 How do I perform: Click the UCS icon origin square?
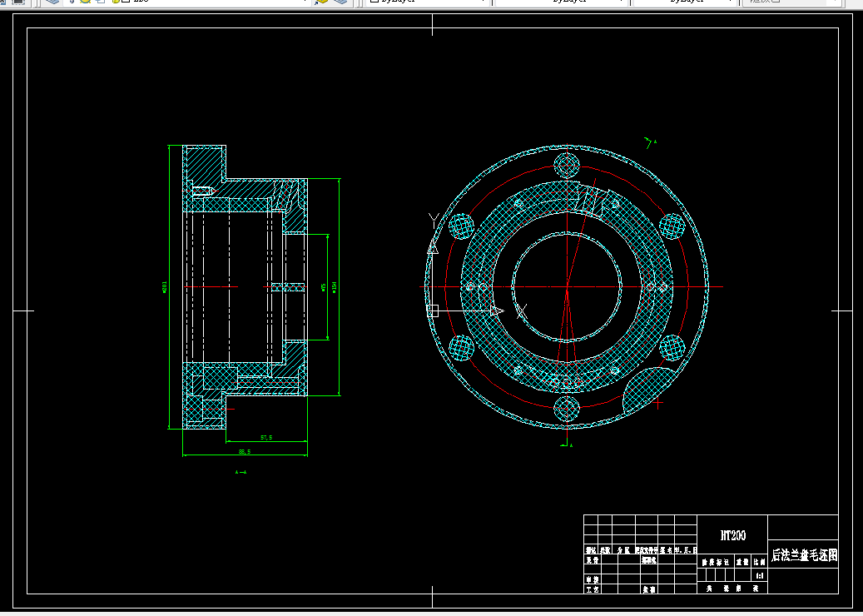point(433,311)
